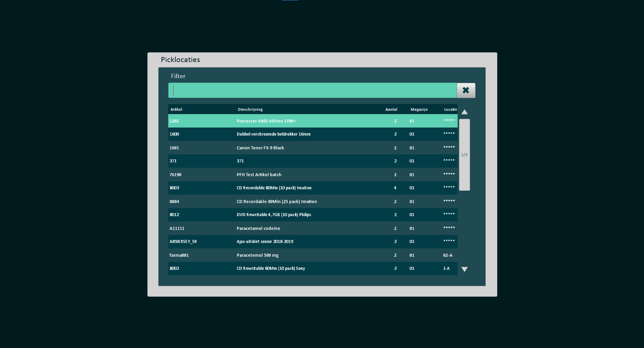Choose the Canon Toner FX-9 Black row
Screen dimensions: 644x348
pyautogui.click(x=312, y=148)
